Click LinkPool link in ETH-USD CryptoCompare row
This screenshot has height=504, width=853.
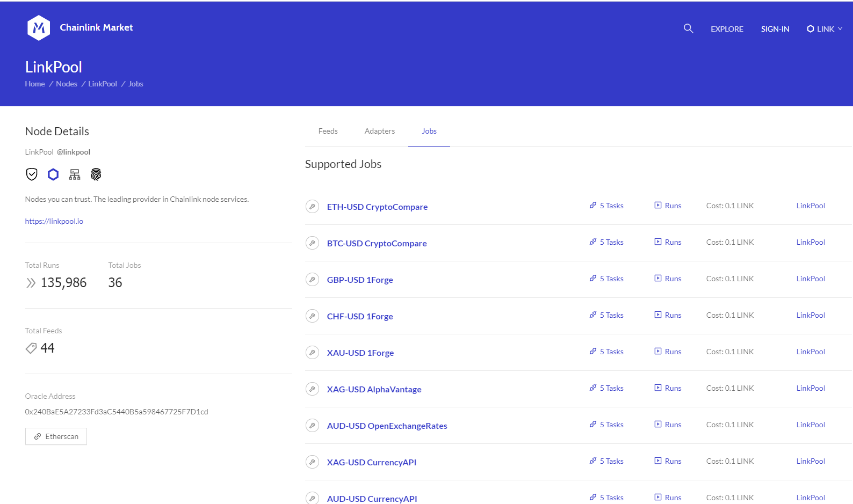point(811,206)
